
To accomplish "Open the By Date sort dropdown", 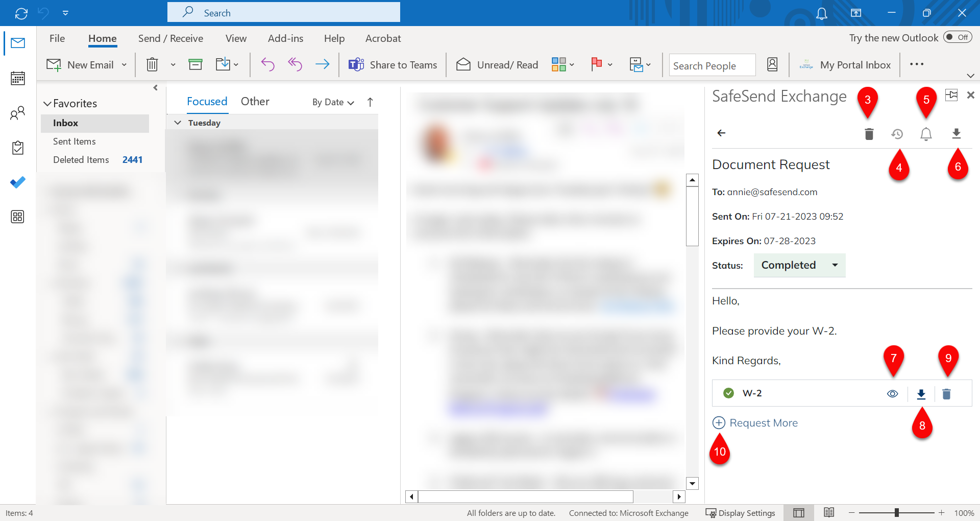I will pyautogui.click(x=332, y=102).
